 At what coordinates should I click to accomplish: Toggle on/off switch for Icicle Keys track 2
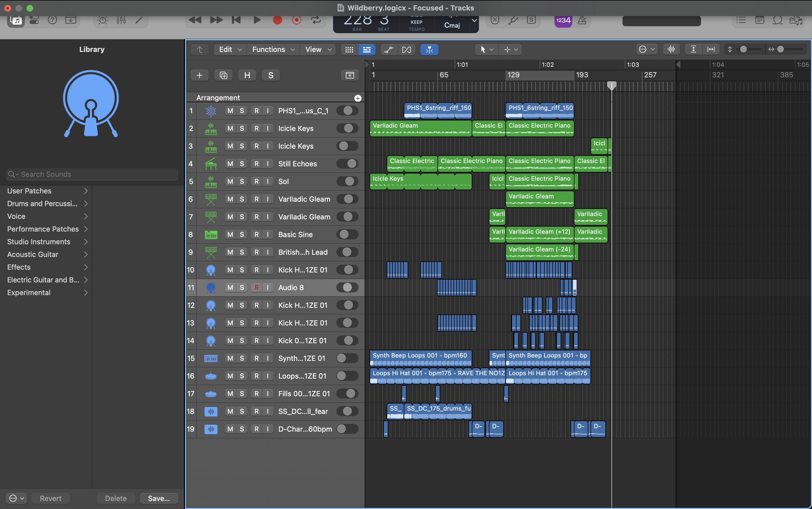point(347,128)
